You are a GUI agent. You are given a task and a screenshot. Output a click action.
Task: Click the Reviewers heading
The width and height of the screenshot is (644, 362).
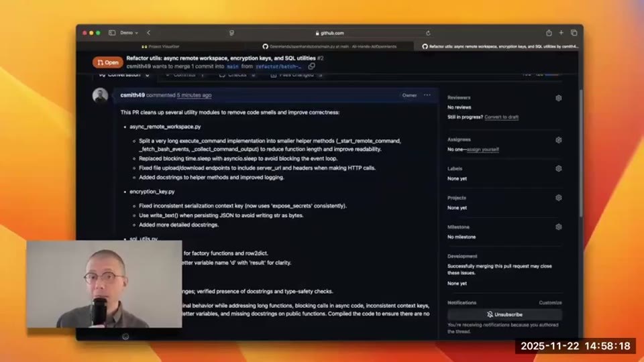[459, 98]
